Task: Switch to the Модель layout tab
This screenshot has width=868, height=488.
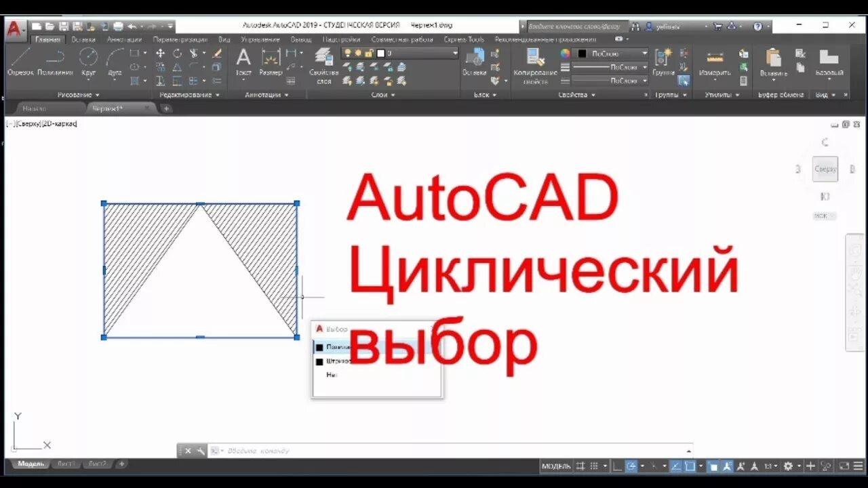Action: coord(31,464)
